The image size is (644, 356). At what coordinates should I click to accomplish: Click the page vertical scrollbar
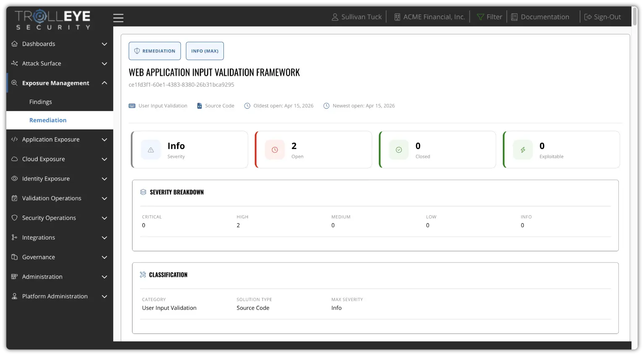634,17
